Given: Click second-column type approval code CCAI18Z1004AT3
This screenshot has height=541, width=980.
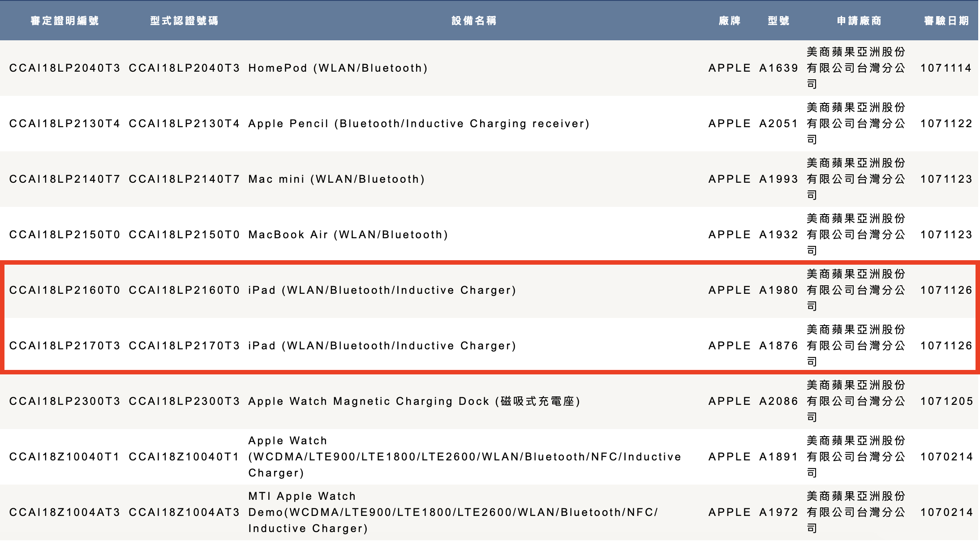Looking at the screenshot, I should pyautogui.click(x=184, y=512).
